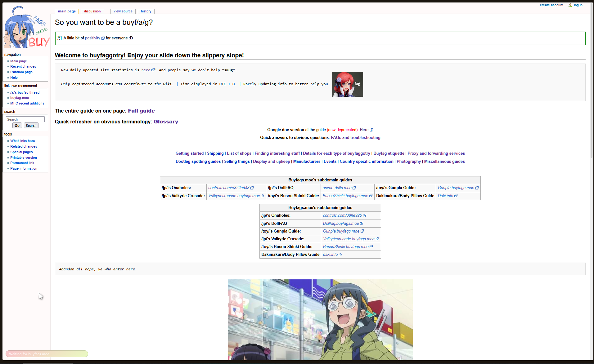Open the Getting started section
This screenshot has width=594, height=364.
190,153
